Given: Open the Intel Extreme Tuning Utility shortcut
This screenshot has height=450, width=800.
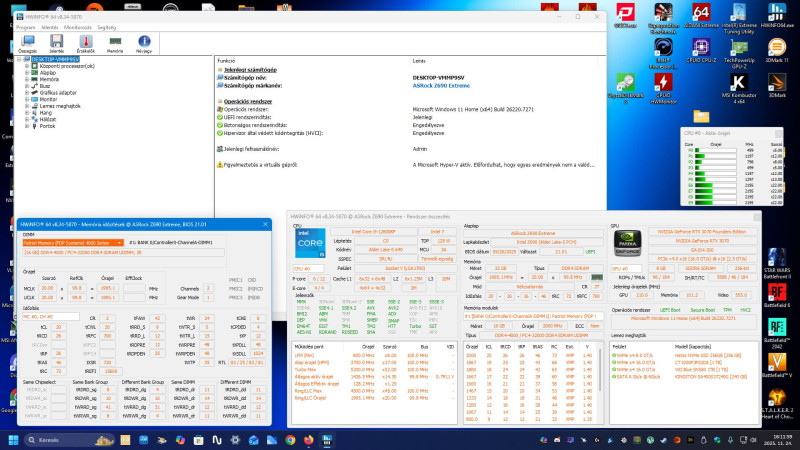Looking at the screenshot, I should pyautogui.click(x=739, y=19).
